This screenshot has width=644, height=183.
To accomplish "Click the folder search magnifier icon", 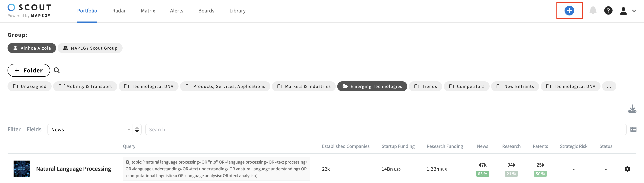I will pos(57,70).
